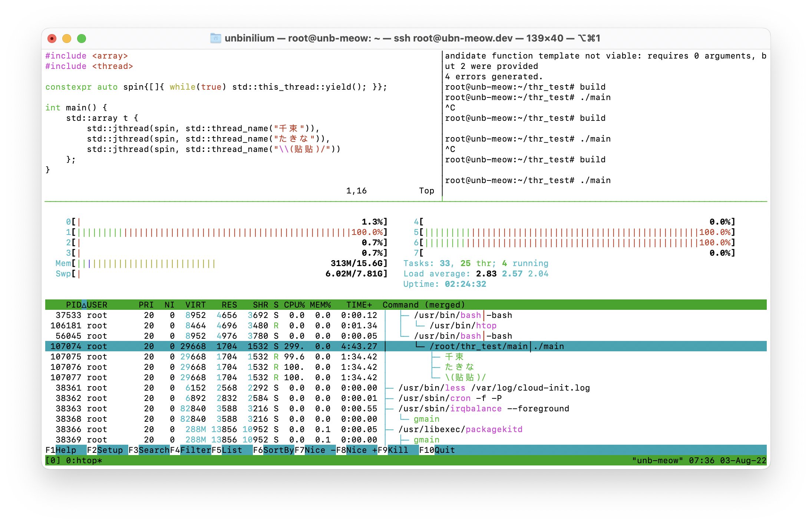
Task: Select the thread named \(贴贴)/
Action: (x=406, y=377)
